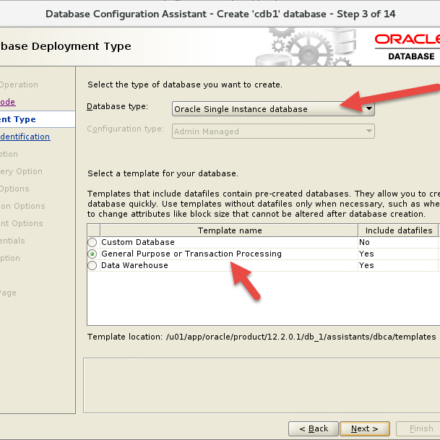The height and width of the screenshot is (440, 440).
Task: Click the 'Data Warehouse' template name
Action: click(135, 265)
